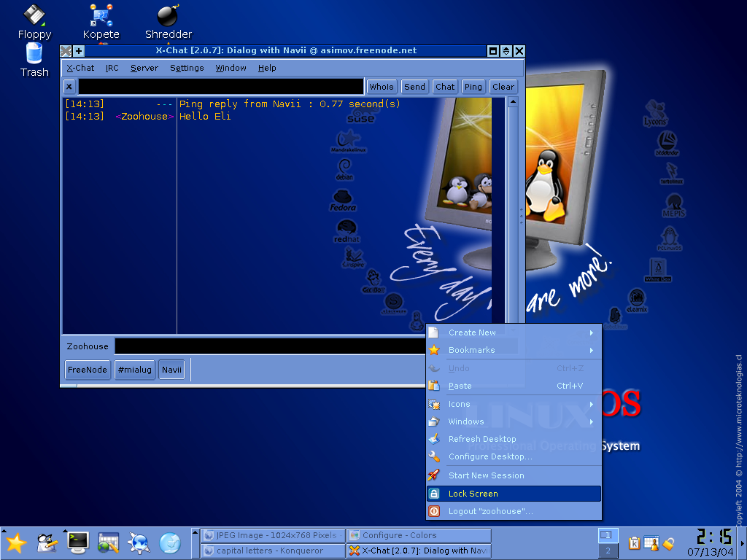Select Refresh Desktop menu entry
Image resolution: width=747 pixels, height=560 pixels.
tap(514, 438)
